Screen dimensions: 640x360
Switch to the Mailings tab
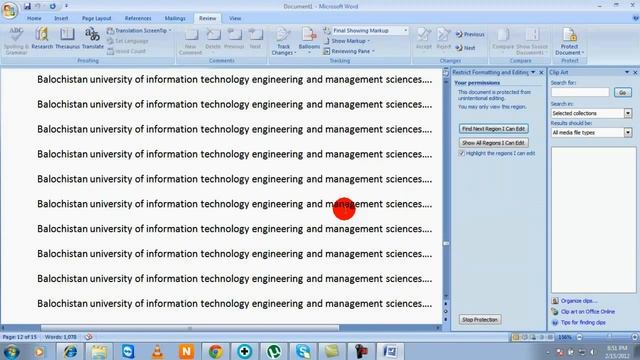(175, 18)
